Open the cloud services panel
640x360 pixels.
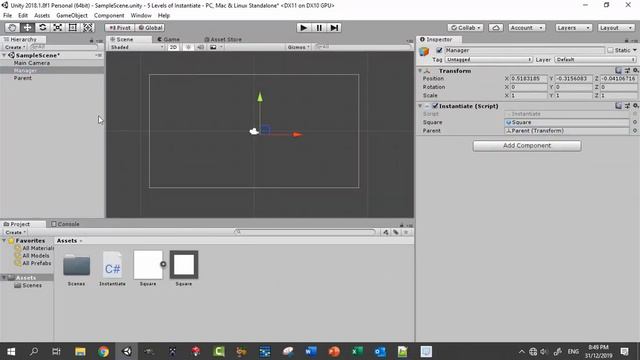point(496,27)
